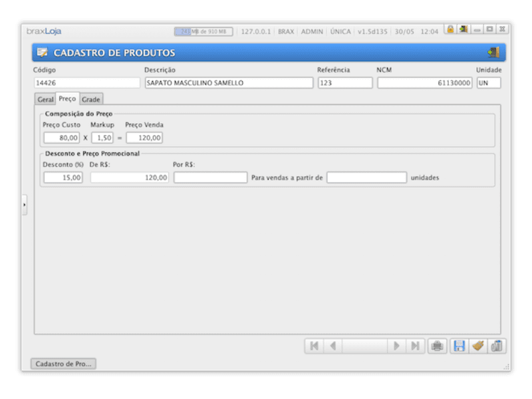Click the broom clear-form icon
532x399 pixels.
(x=477, y=346)
